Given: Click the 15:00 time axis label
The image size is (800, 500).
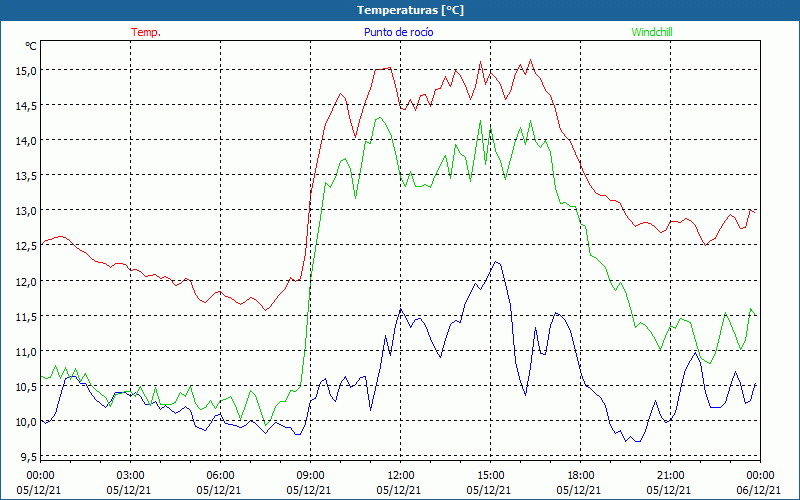Looking at the screenshot, I should pos(490,475).
